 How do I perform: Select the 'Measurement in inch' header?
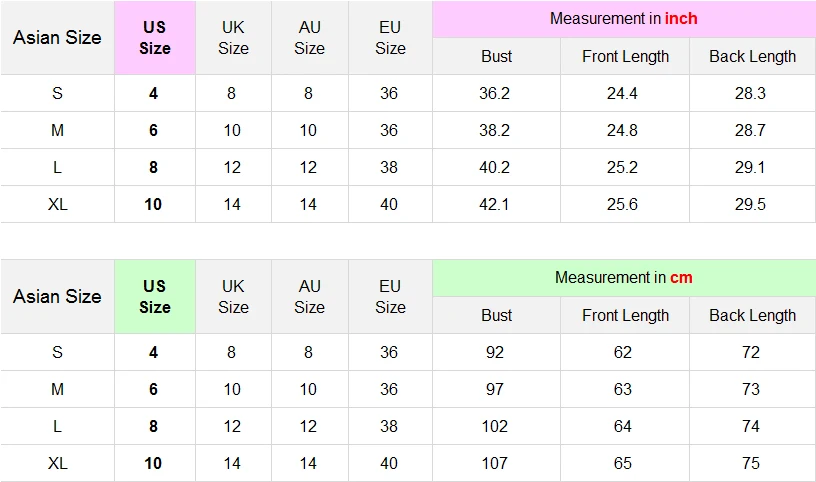tap(624, 19)
